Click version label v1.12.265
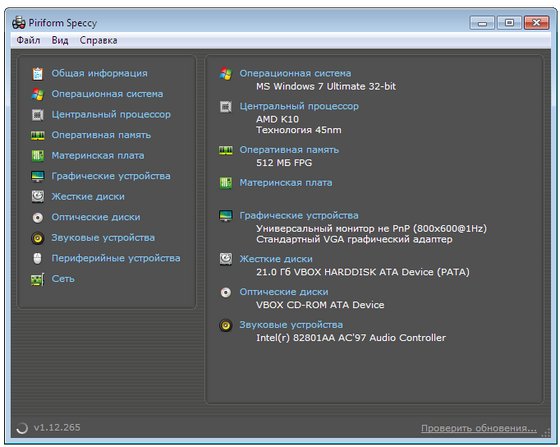The width and height of the screenshot is (560, 447). tap(57, 428)
